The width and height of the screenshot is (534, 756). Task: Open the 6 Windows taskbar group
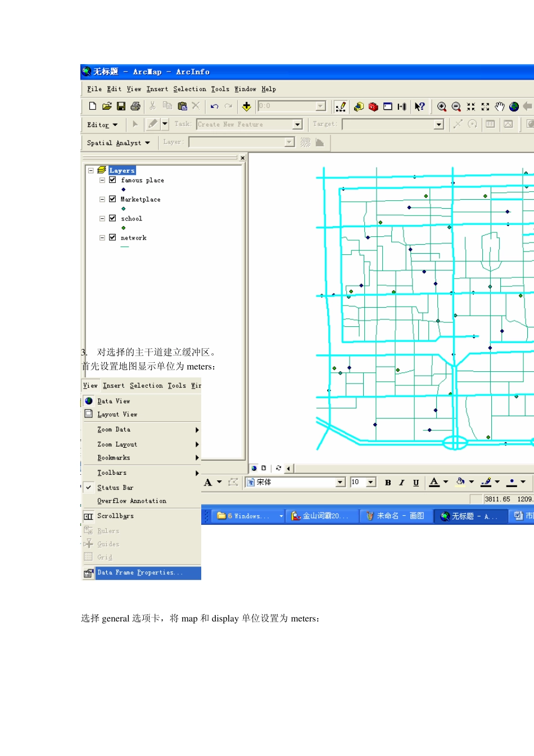[x=248, y=516]
